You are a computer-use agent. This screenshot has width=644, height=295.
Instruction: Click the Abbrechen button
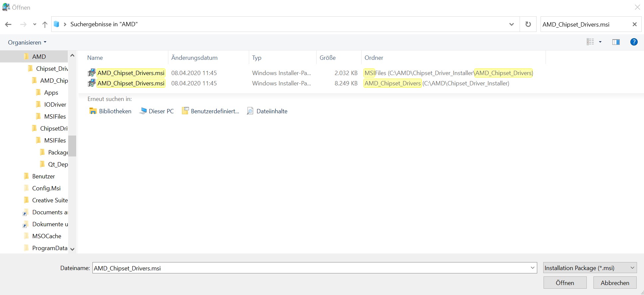(615, 283)
